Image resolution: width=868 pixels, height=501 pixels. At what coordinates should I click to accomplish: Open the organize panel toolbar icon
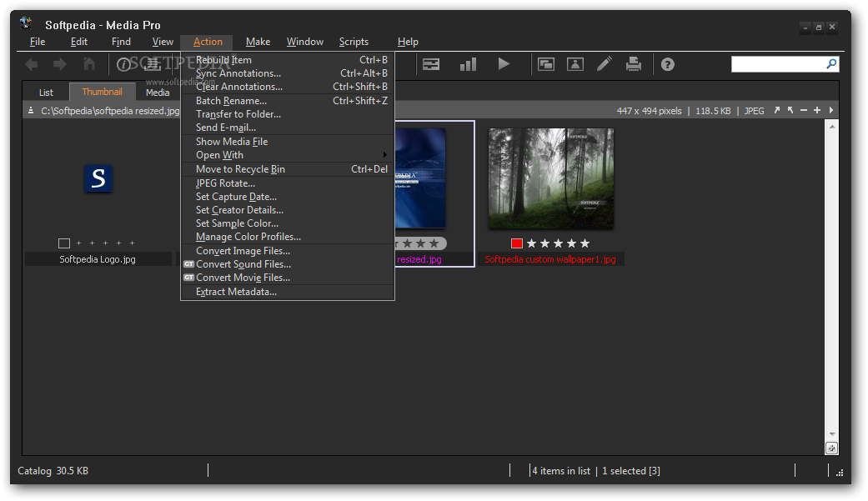pos(153,65)
